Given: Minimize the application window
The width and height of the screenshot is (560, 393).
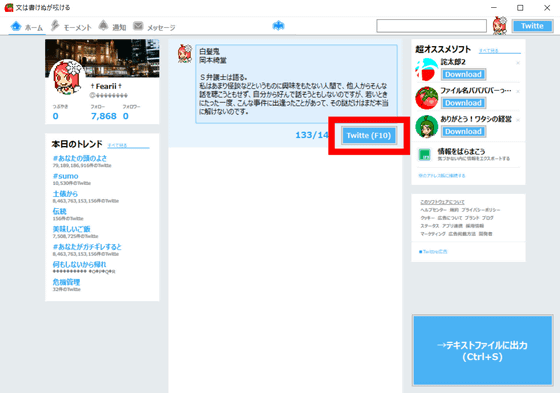Looking at the screenshot, I should (494, 8).
